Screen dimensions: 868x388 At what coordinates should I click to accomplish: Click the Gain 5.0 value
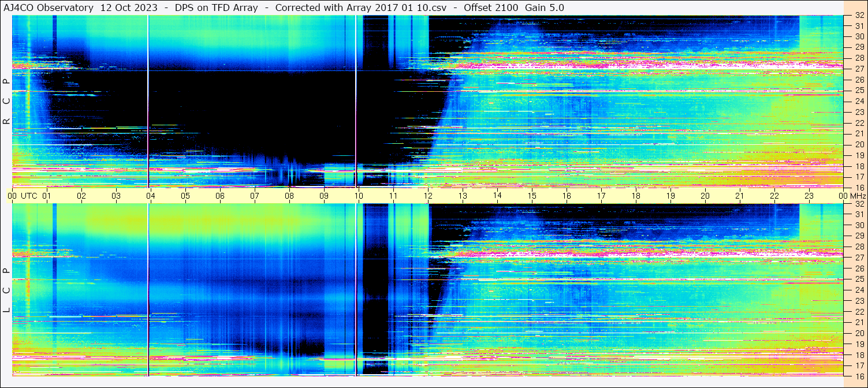click(x=545, y=8)
